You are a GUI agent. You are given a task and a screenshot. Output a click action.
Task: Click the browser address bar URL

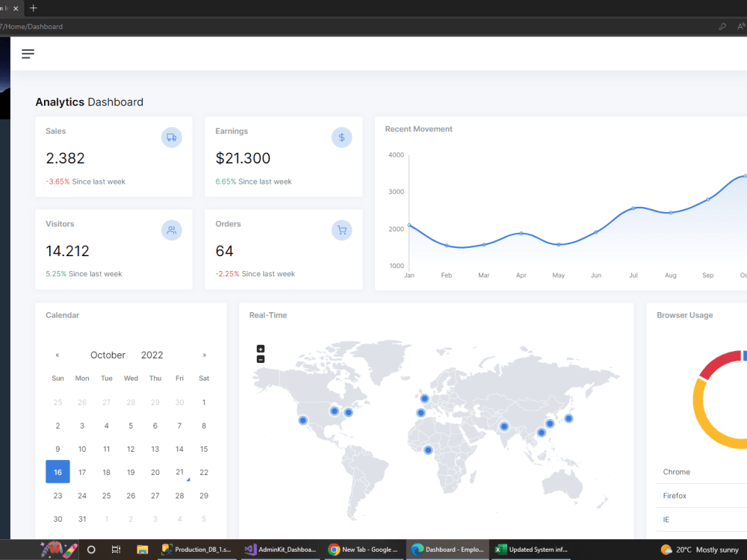[x=31, y=27]
